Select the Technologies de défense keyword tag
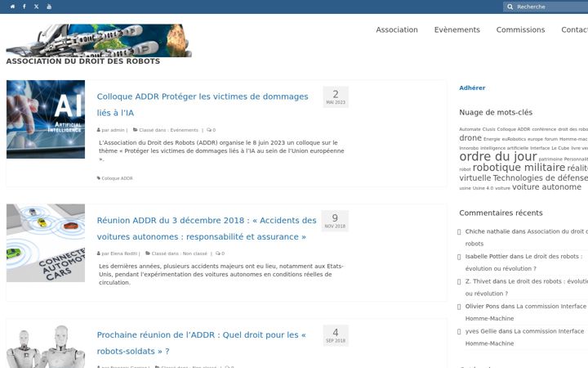The width and height of the screenshot is (588, 368). point(541,178)
